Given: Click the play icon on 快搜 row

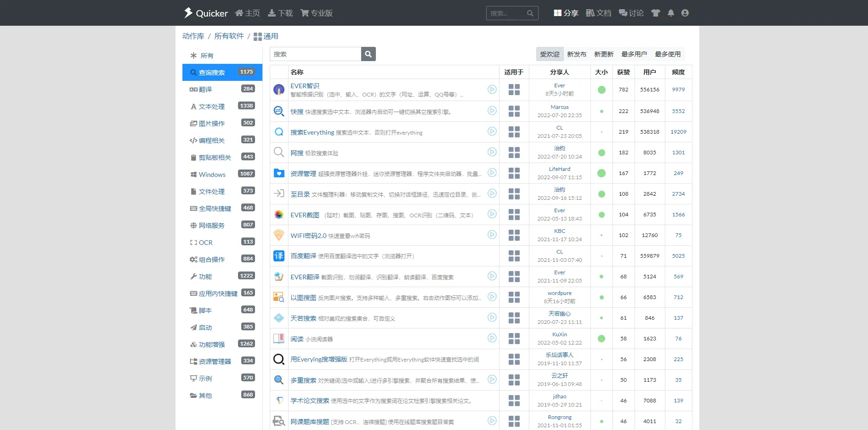Looking at the screenshot, I should pyautogui.click(x=492, y=111).
